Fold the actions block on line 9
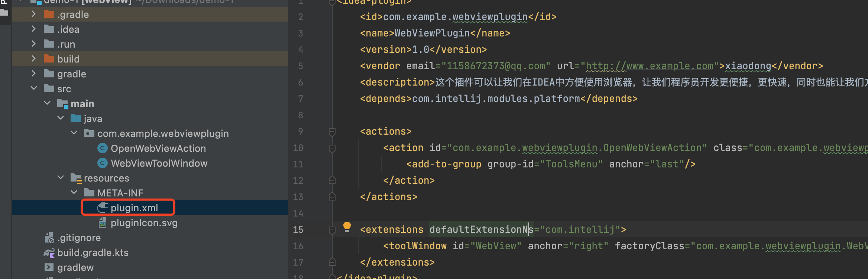The height and width of the screenshot is (279, 868). pos(332,132)
